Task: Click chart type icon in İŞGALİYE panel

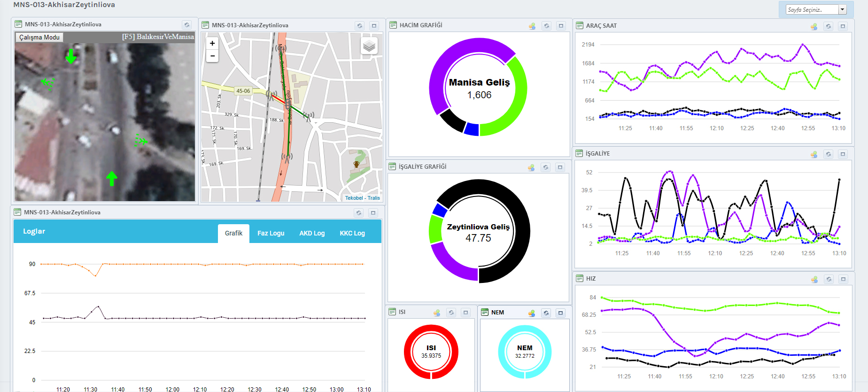Action: (x=814, y=154)
